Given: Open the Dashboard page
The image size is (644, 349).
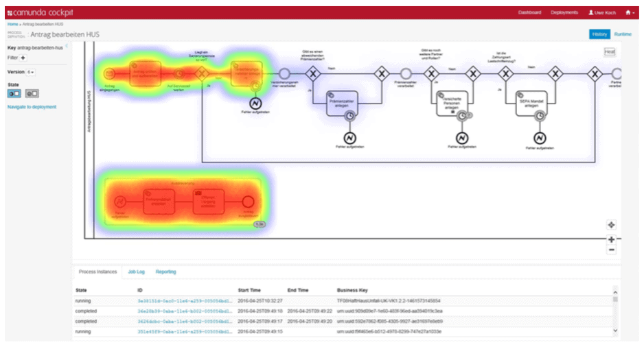Looking at the screenshot, I should pos(529,13).
